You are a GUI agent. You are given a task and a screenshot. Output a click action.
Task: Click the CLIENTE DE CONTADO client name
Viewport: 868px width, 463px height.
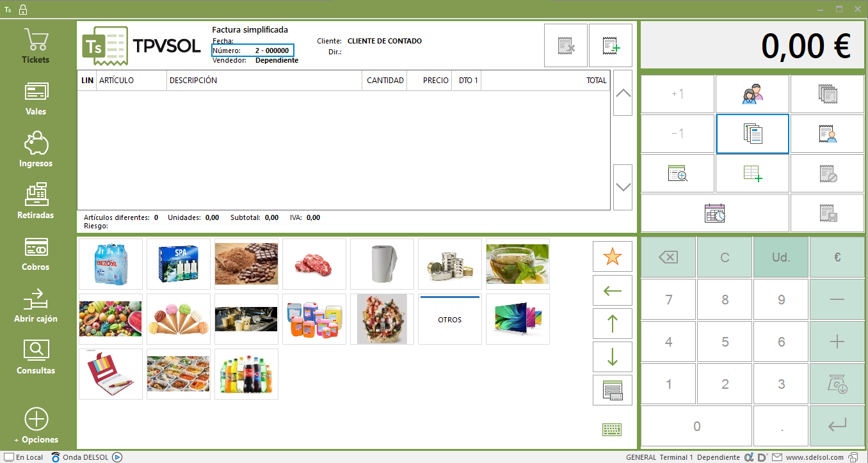click(x=385, y=41)
